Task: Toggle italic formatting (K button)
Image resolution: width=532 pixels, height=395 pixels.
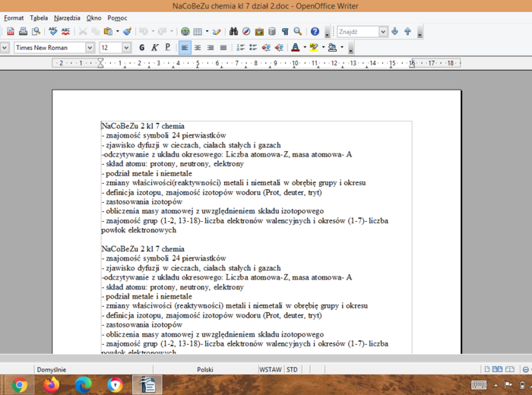Action: click(x=154, y=47)
